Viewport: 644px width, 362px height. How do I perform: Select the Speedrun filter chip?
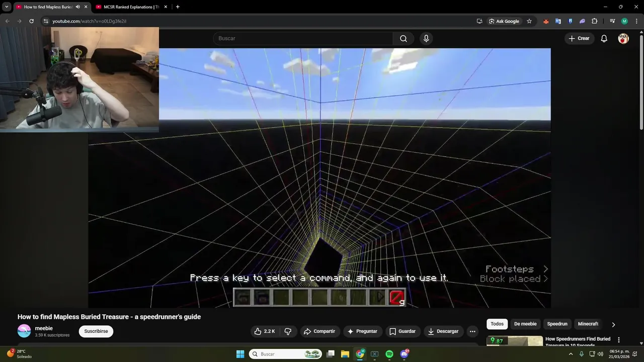click(x=557, y=324)
